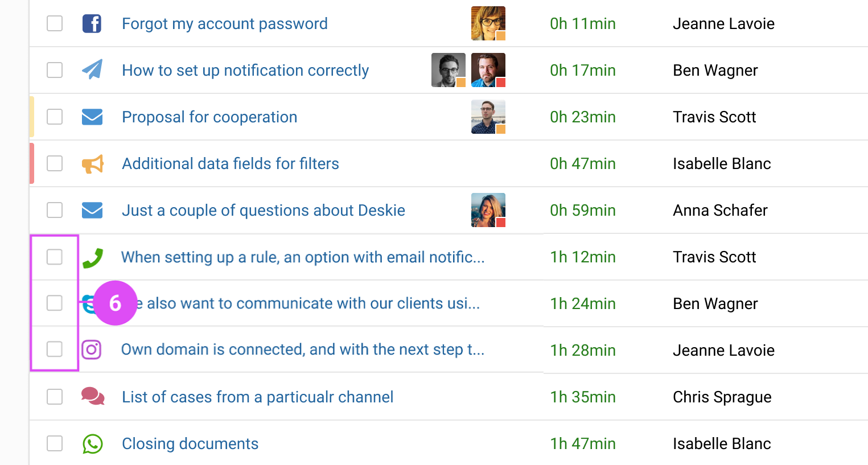Toggle checkbox for List of cases row
This screenshot has height=465, width=868.
pos(55,397)
